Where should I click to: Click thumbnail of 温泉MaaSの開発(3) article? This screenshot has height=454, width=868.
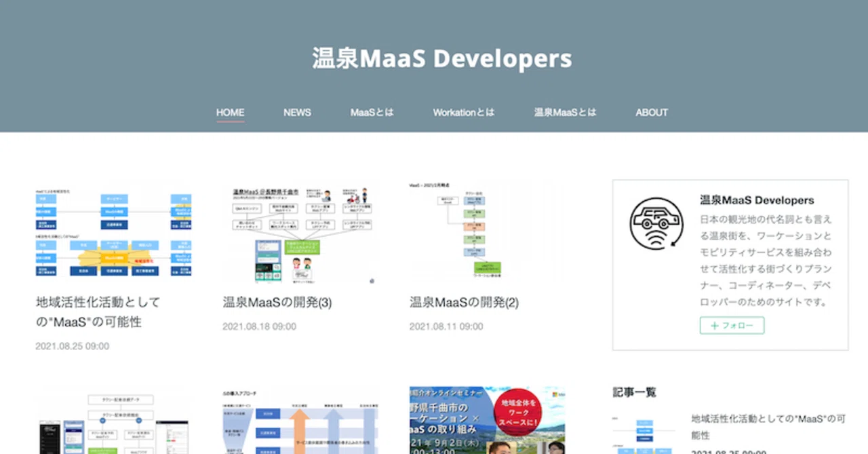300,231
